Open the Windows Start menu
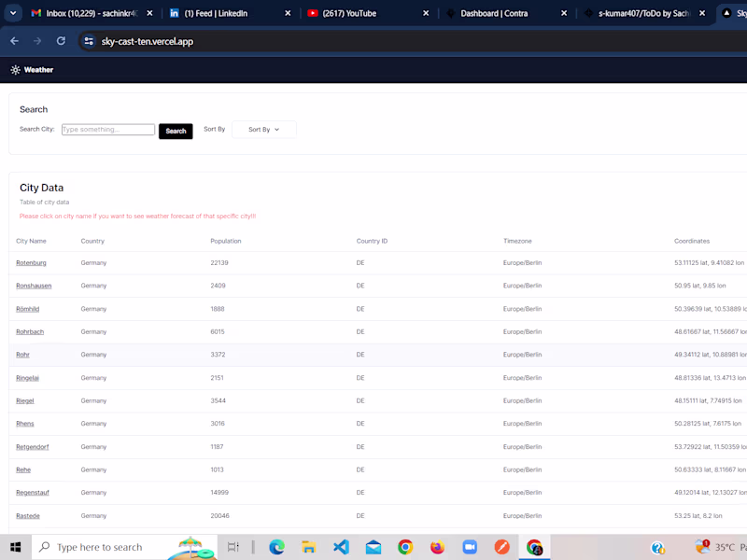 pos(15,547)
